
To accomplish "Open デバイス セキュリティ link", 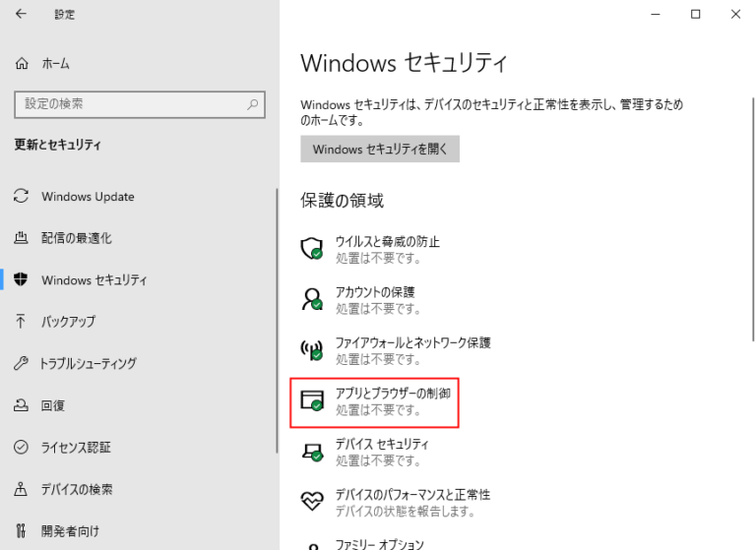I will (382, 444).
